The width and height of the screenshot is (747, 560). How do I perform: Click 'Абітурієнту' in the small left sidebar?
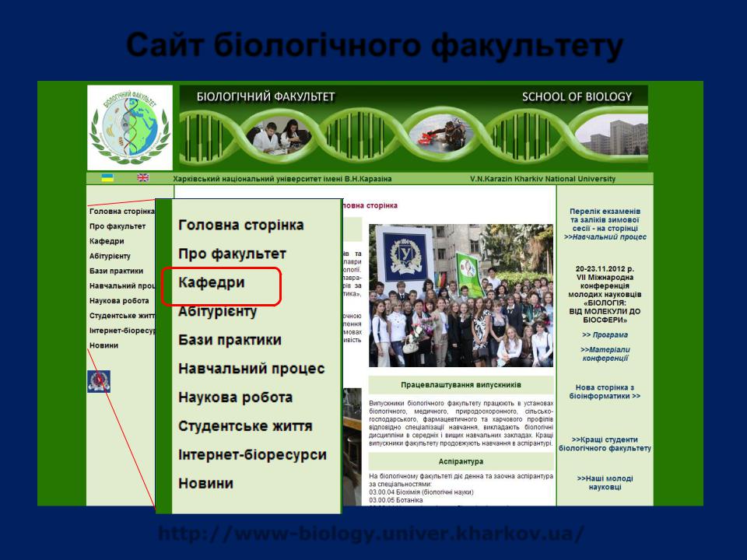pyautogui.click(x=110, y=256)
